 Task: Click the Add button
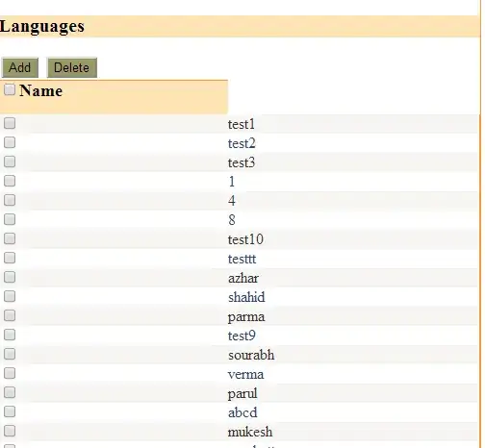point(20,67)
